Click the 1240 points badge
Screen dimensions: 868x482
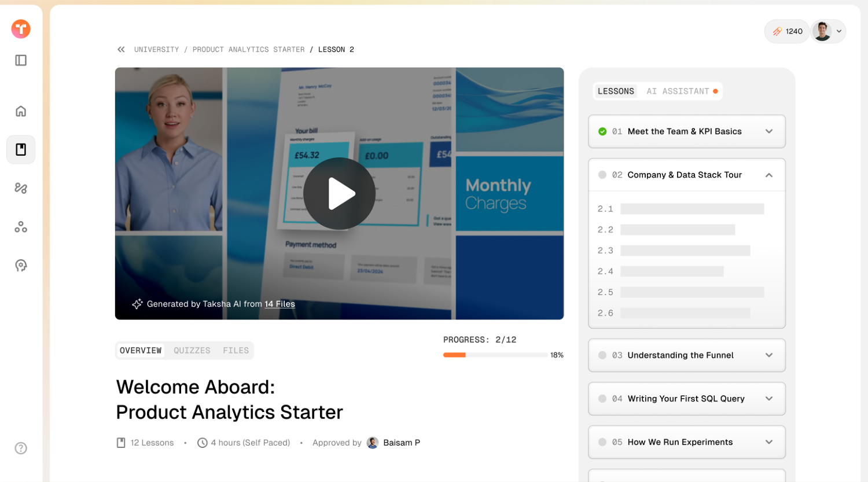[x=787, y=31]
